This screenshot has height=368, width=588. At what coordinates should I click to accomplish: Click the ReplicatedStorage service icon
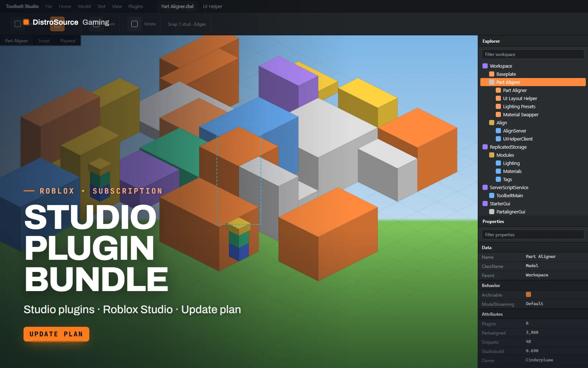(485, 147)
